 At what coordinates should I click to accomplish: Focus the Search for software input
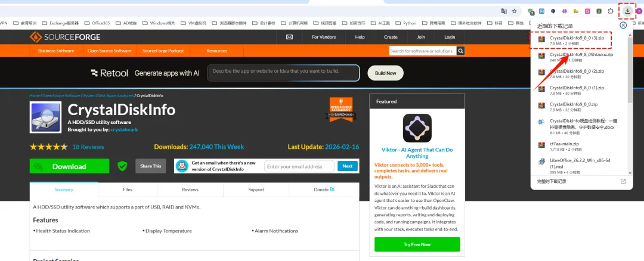tap(423, 51)
